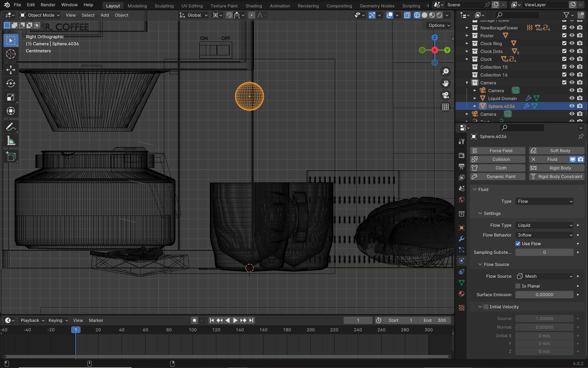The image size is (588, 368).
Task: Add a Force Field physics
Action: coord(497,151)
